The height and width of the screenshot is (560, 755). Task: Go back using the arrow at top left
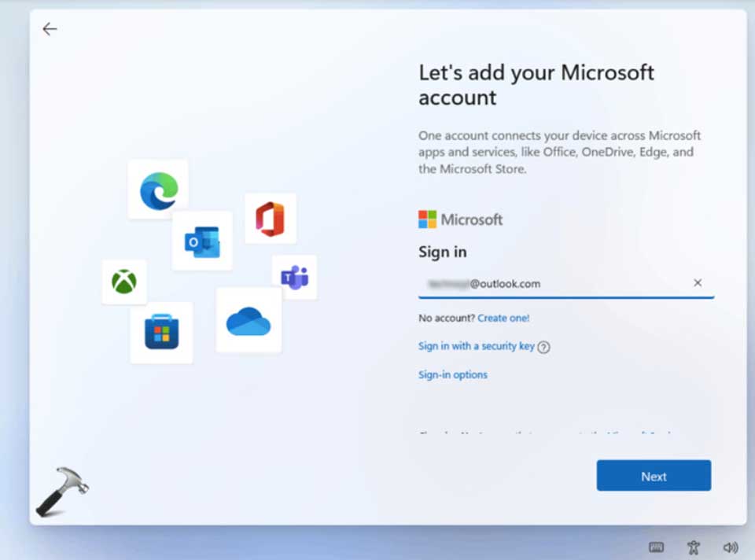click(50, 28)
